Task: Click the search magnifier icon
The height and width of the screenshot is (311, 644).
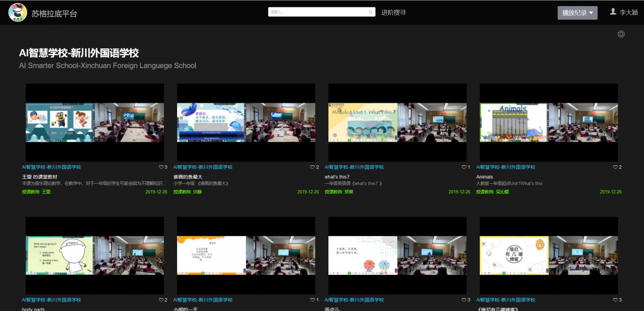Action: coord(370,12)
